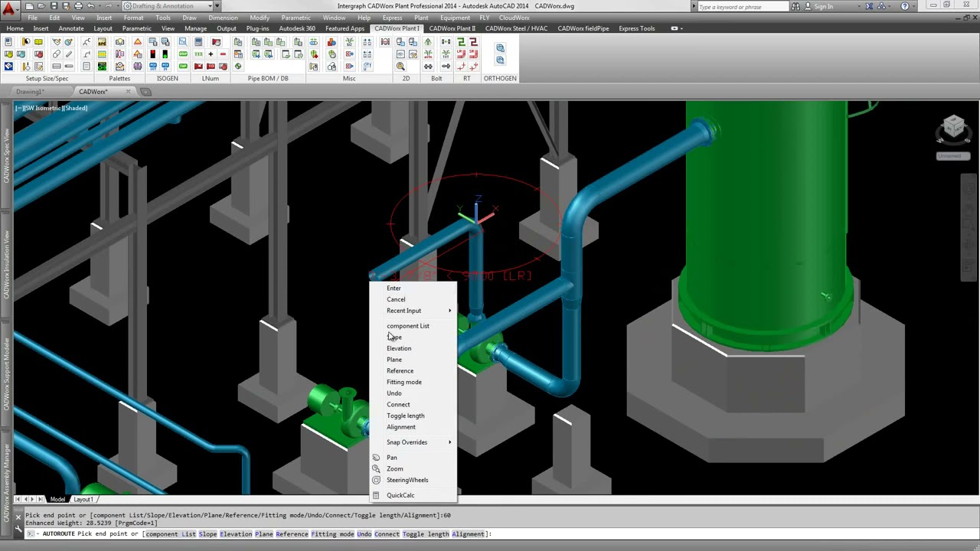Screen dimensions: 980x551
Task: Switch to the Annotate ribbon tab
Action: point(71,28)
